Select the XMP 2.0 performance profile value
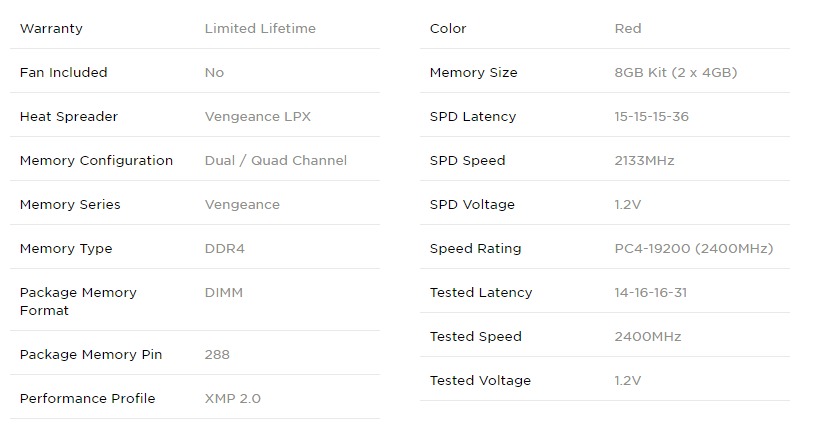Screen dimensions: 830x441 point(232,399)
